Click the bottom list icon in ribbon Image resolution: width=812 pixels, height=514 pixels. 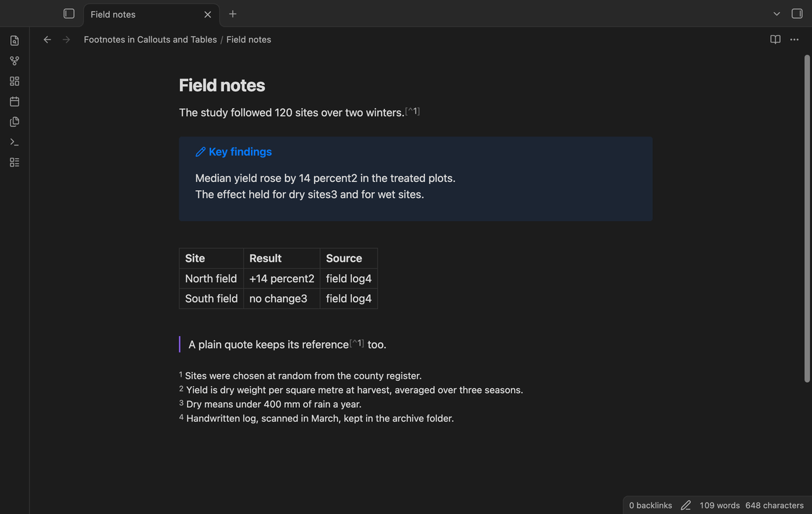[15, 163]
